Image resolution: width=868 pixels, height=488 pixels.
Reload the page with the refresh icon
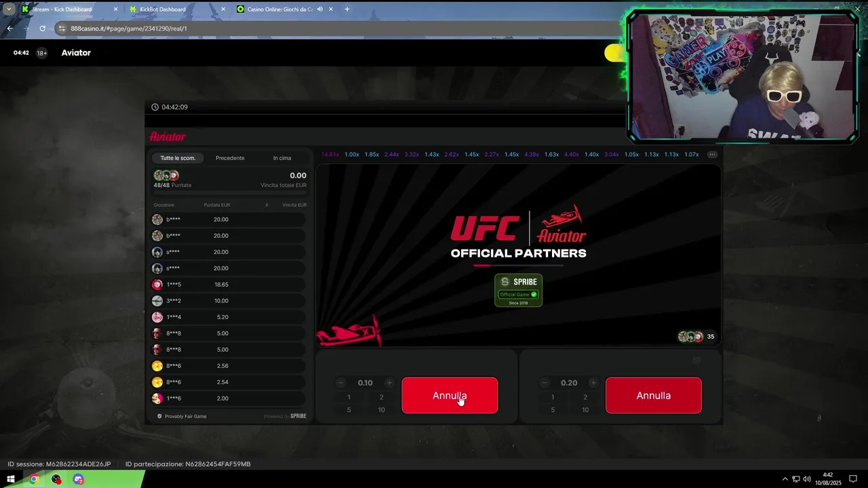[x=42, y=28]
